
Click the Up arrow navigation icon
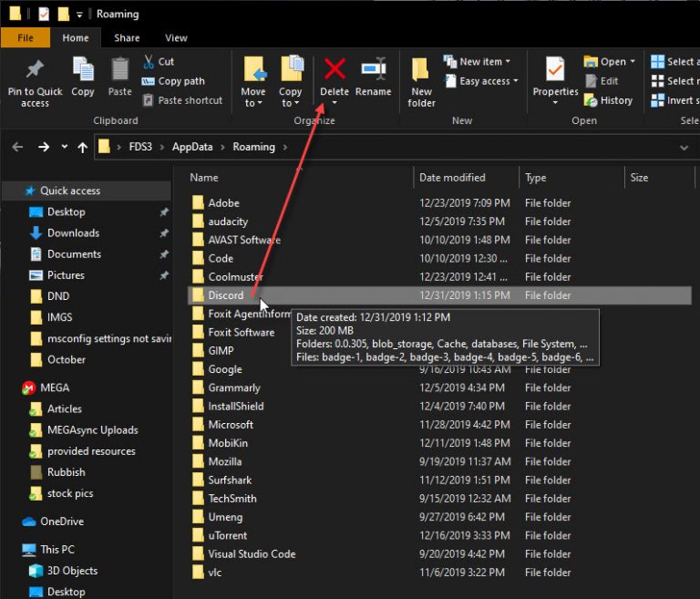click(x=83, y=147)
